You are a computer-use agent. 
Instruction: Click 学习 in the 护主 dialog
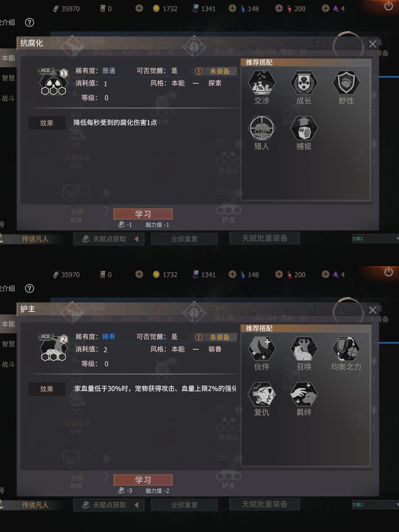click(143, 480)
